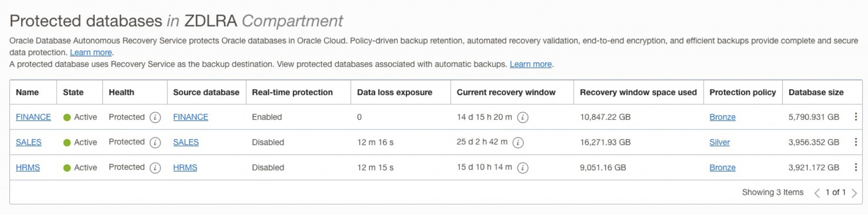
Task: Click the first Learn more link
Action: 91,52
